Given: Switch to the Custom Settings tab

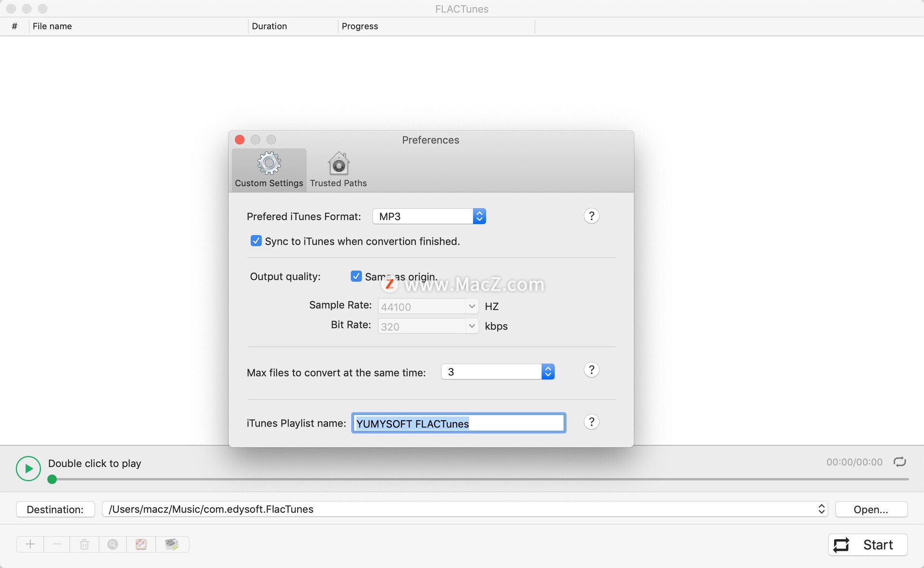Looking at the screenshot, I should (268, 169).
